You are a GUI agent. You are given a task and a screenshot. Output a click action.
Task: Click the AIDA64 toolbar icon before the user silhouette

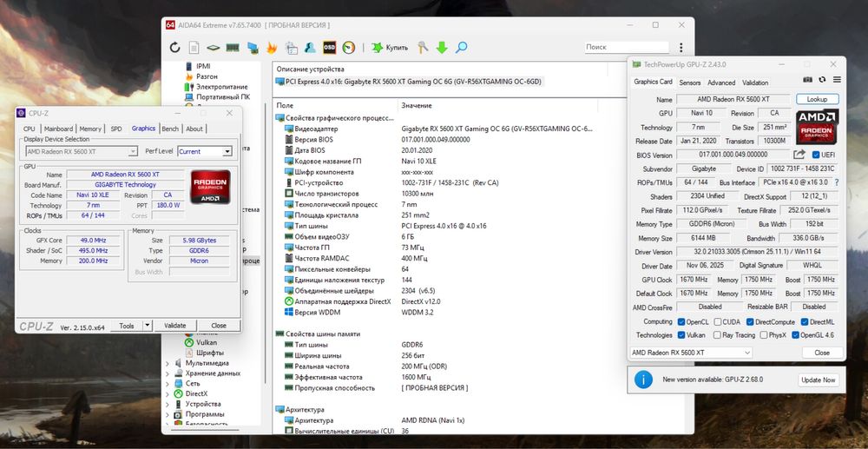[291, 48]
